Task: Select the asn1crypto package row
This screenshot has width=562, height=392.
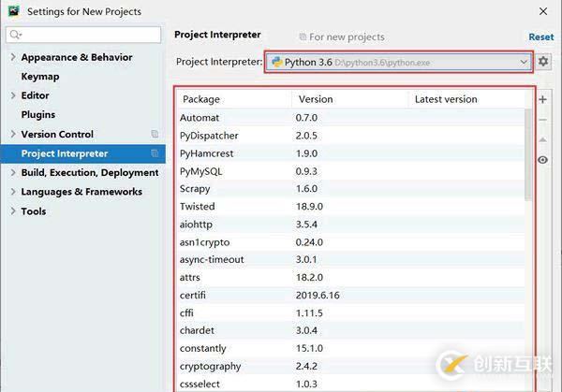Action: click(x=351, y=242)
